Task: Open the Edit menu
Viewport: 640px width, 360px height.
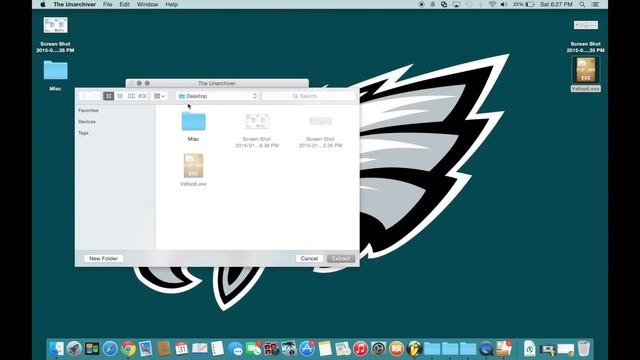Action: (124, 4)
